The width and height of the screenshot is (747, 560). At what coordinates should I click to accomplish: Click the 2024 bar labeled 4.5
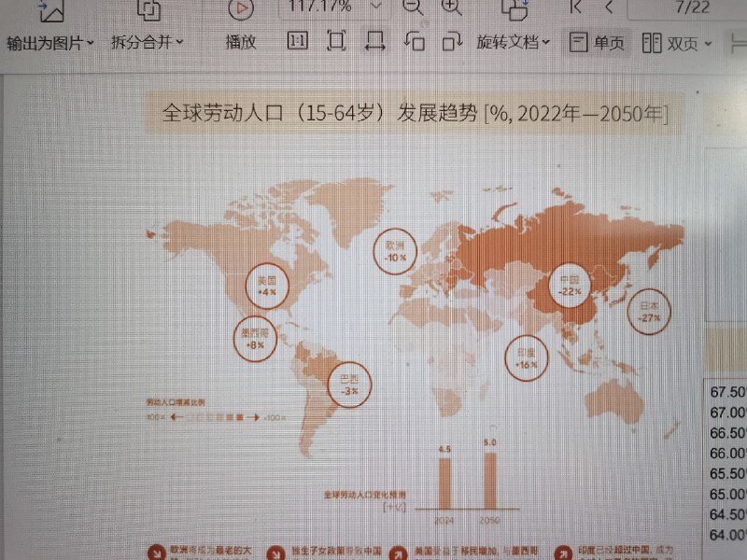(444, 483)
